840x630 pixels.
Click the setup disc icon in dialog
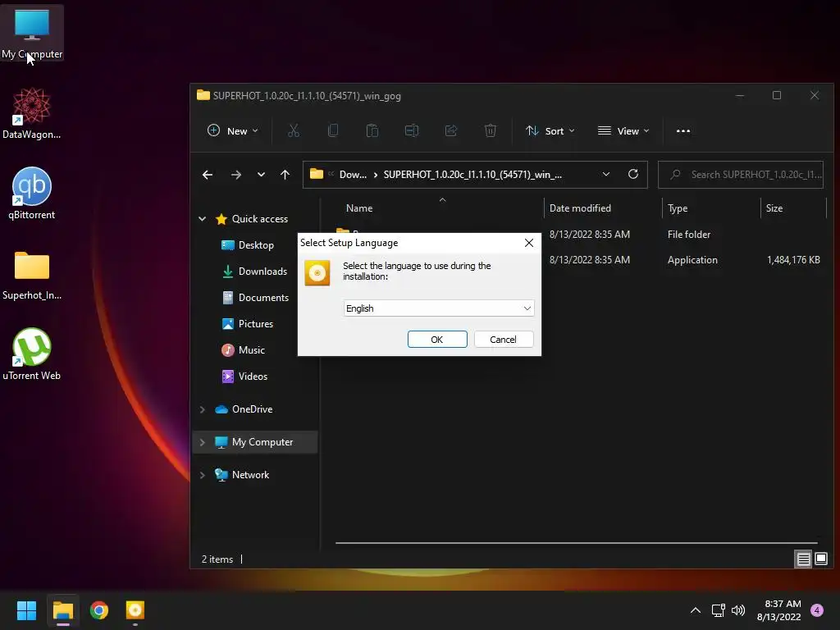[317, 272]
